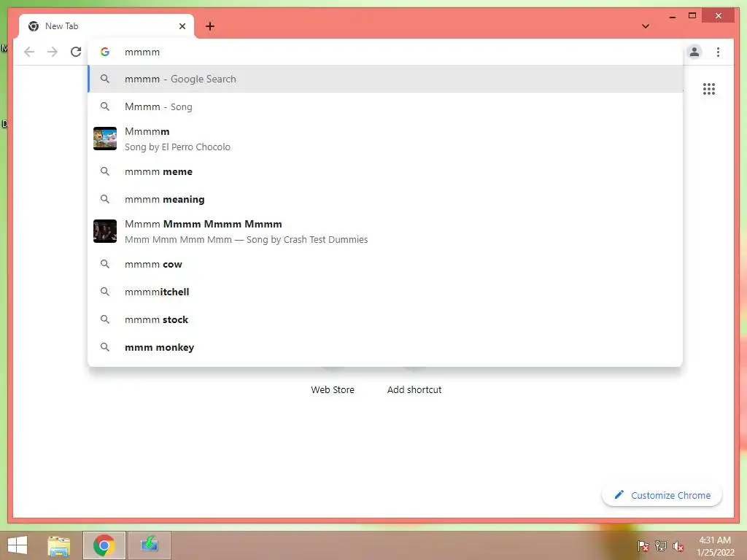Click the magnifier icon beside 'mmmm meme'
This screenshot has width=747, height=560.
click(105, 171)
